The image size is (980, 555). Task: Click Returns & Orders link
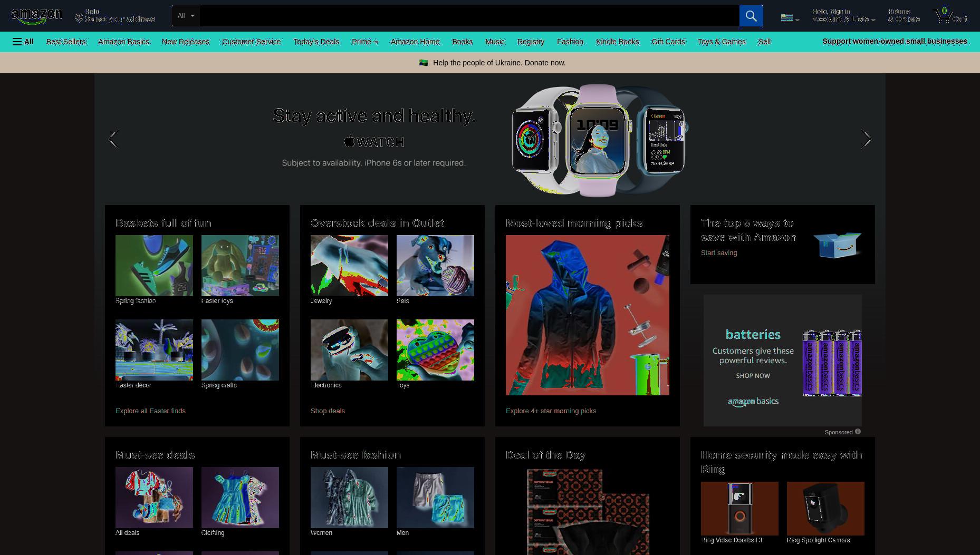(x=904, y=15)
